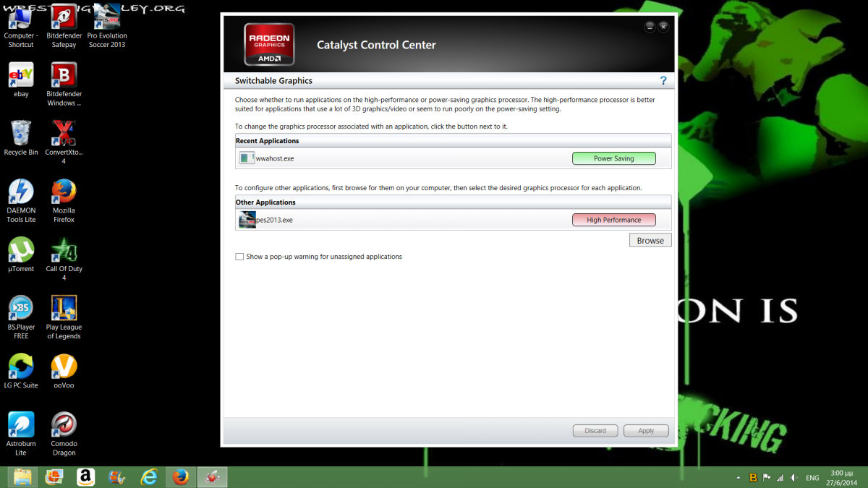Open the Action Center flag tray icon

[x=766, y=478]
